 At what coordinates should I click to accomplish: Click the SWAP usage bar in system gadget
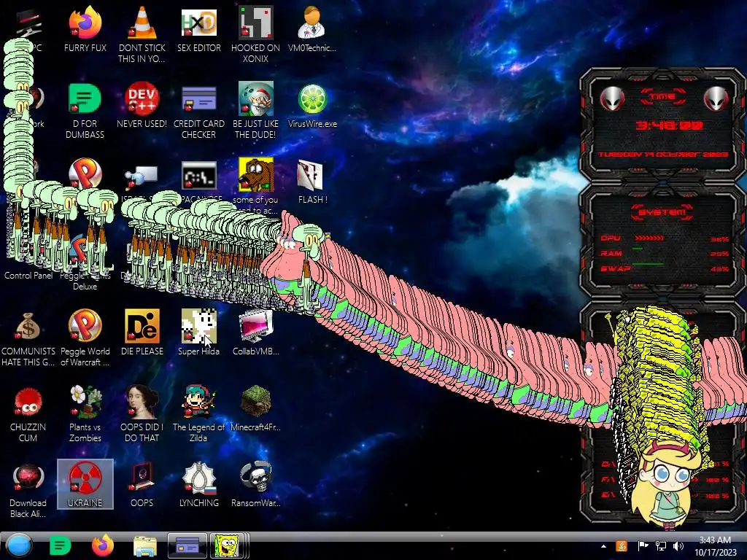(648, 263)
